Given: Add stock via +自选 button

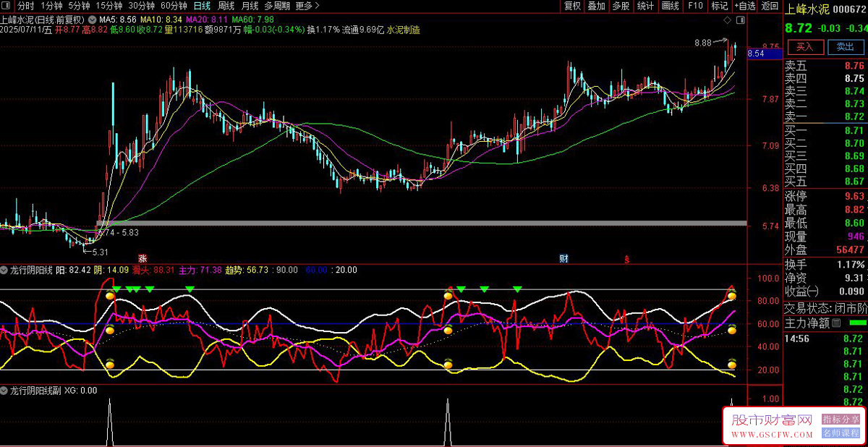Looking at the screenshot, I should point(744,6).
